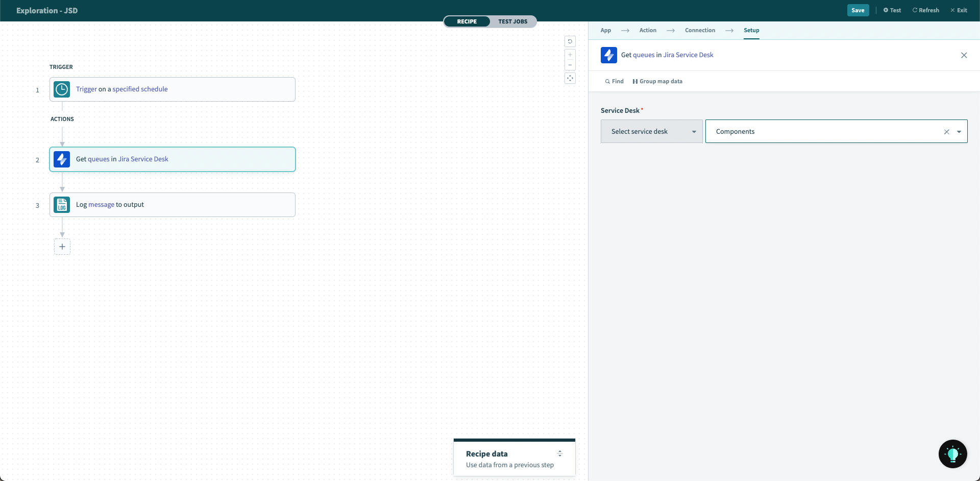Add a new step after Log message
The width and height of the screenshot is (980, 481).
tap(62, 247)
